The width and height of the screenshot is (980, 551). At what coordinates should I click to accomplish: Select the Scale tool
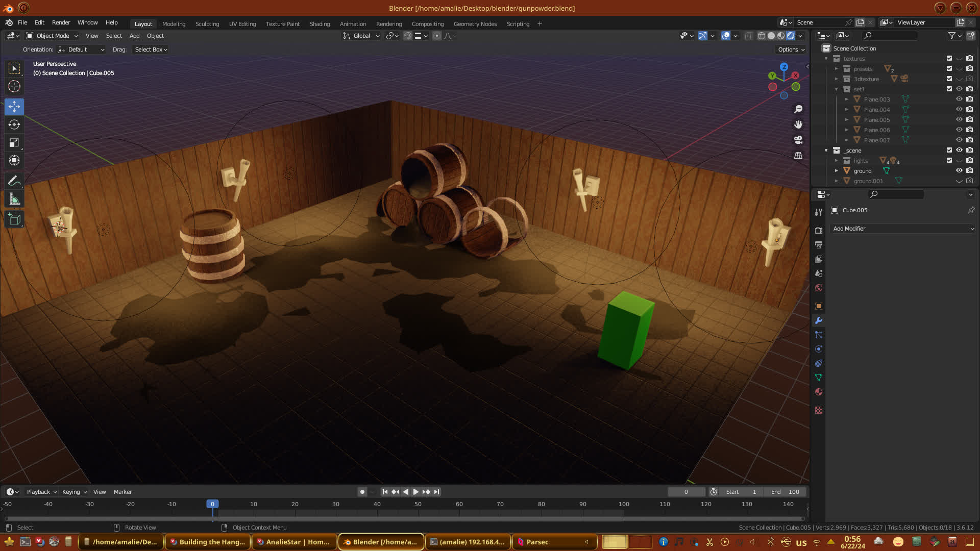click(14, 142)
